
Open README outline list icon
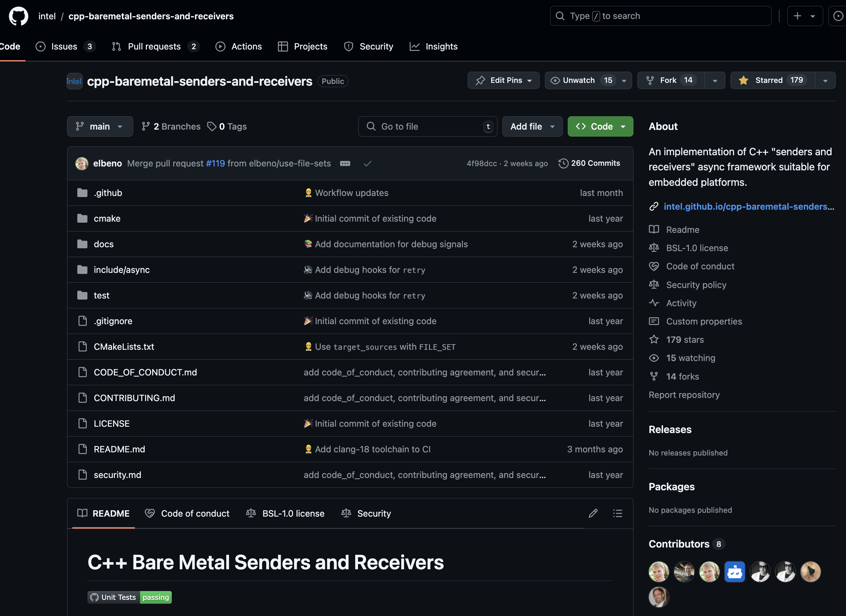pos(617,513)
